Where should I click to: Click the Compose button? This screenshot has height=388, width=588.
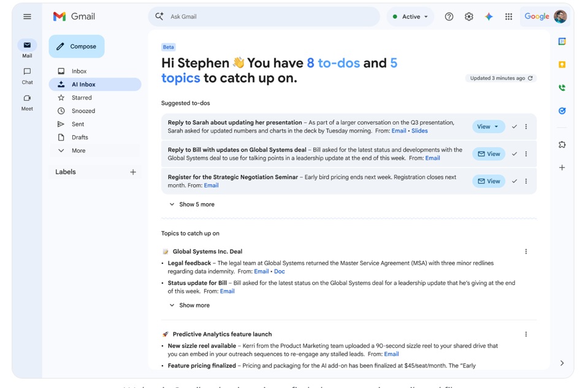tap(77, 47)
